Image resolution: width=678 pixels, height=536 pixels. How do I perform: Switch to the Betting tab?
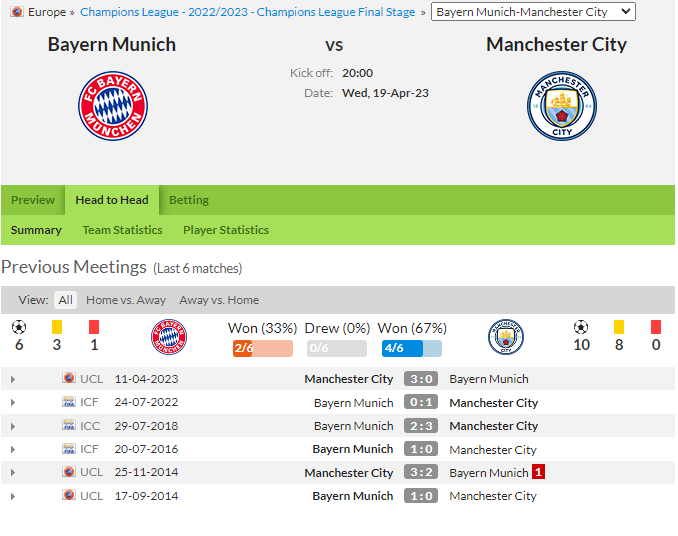pos(189,200)
